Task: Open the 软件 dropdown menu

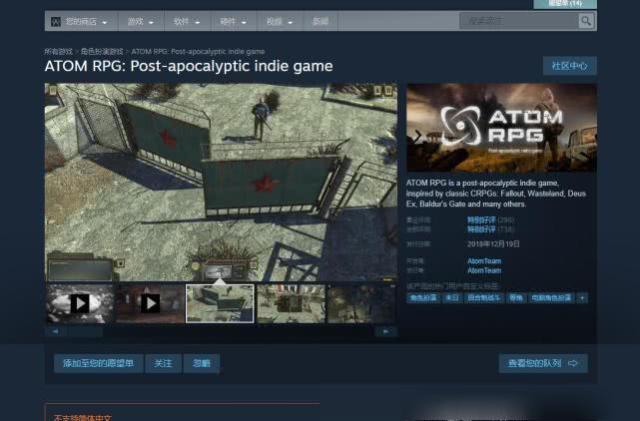Action: (x=187, y=21)
